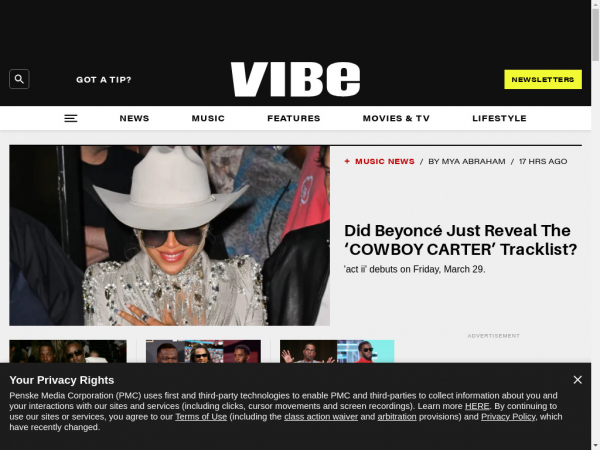Image resolution: width=600 pixels, height=450 pixels.
Task: Open the Beyoncé COWBOY CARTER headline
Action: pos(461,240)
